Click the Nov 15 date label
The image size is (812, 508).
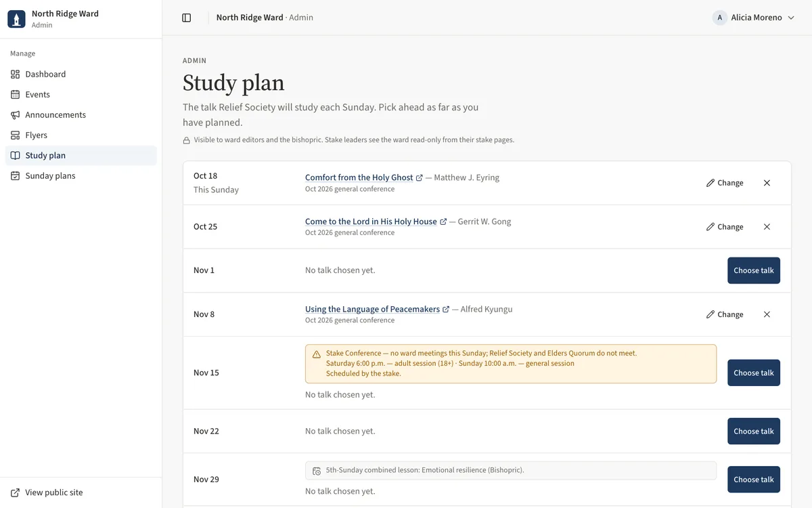coord(206,373)
